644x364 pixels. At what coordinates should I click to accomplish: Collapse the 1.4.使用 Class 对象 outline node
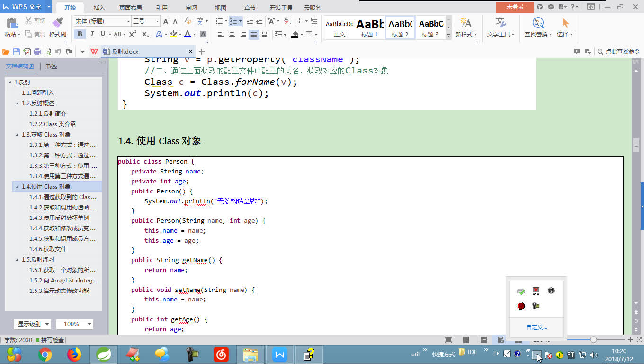point(18,187)
